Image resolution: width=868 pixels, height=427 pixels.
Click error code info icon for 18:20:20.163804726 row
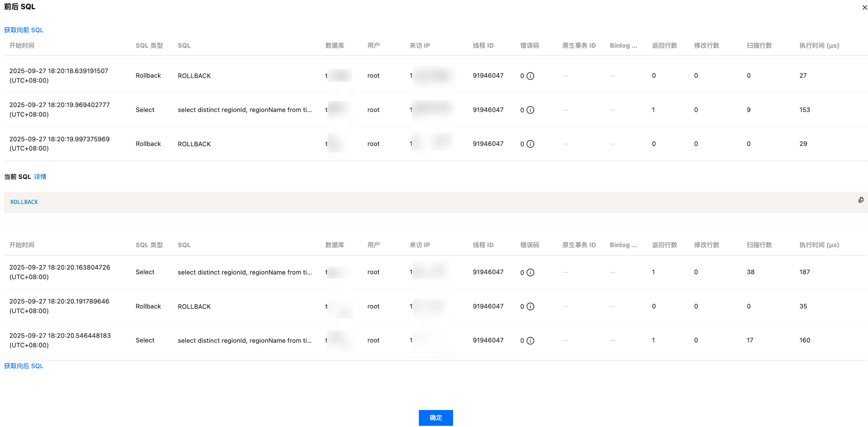530,272
